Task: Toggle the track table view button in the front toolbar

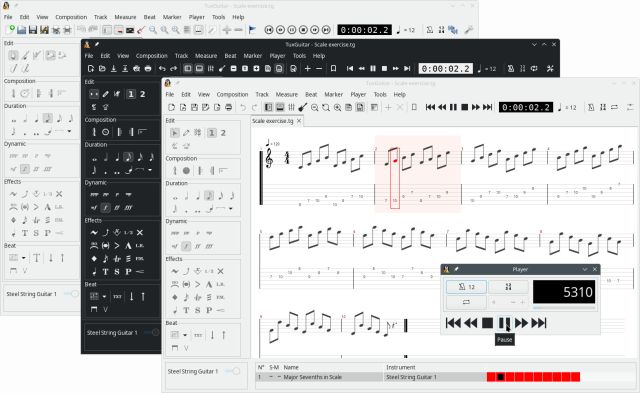Action: (x=280, y=107)
